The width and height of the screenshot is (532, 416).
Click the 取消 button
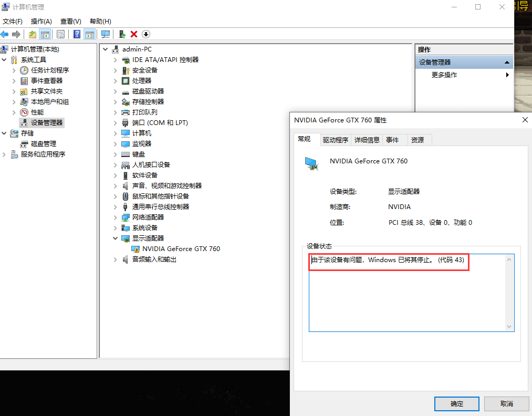coord(506,403)
